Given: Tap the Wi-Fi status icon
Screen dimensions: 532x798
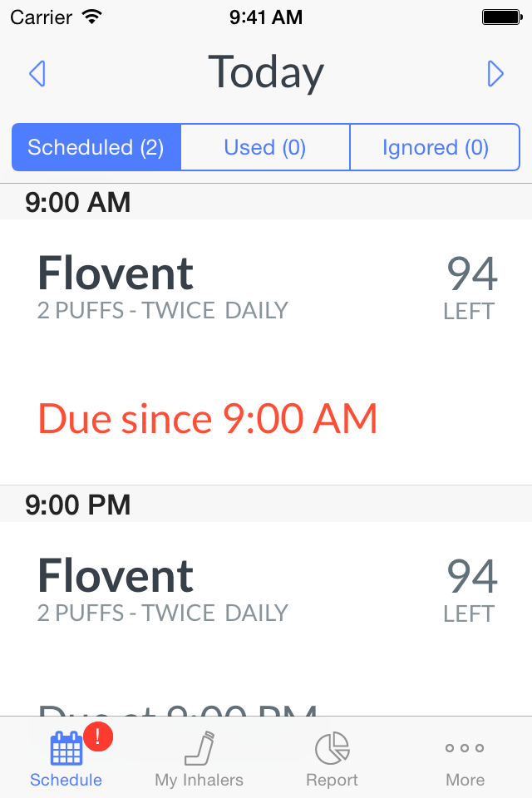Looking at the screenshot, I should (x=92, y=17).
